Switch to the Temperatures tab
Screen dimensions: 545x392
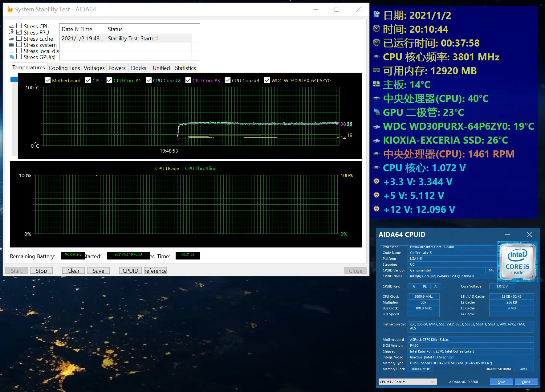pos(28,67)
